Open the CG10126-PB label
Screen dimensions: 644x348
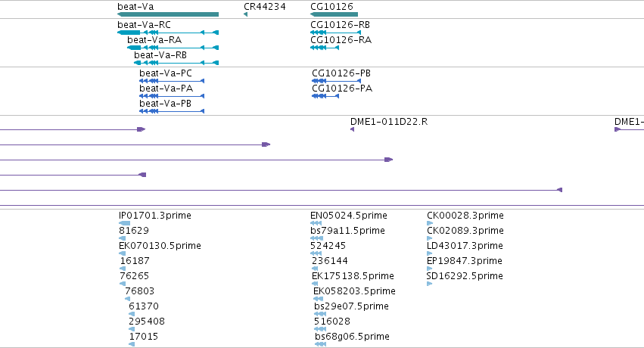[341, 73]
